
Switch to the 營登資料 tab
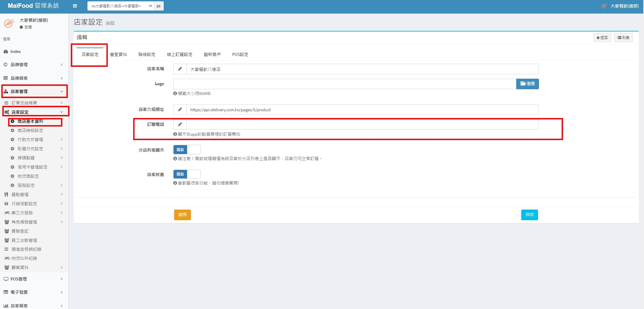tap(118, 55)
